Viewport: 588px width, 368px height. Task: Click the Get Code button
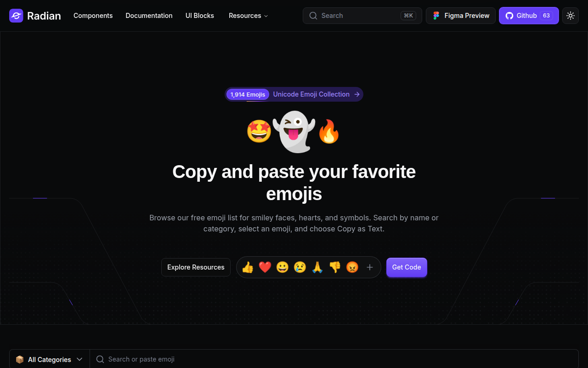pyautogui.click(x=407, y=267)
